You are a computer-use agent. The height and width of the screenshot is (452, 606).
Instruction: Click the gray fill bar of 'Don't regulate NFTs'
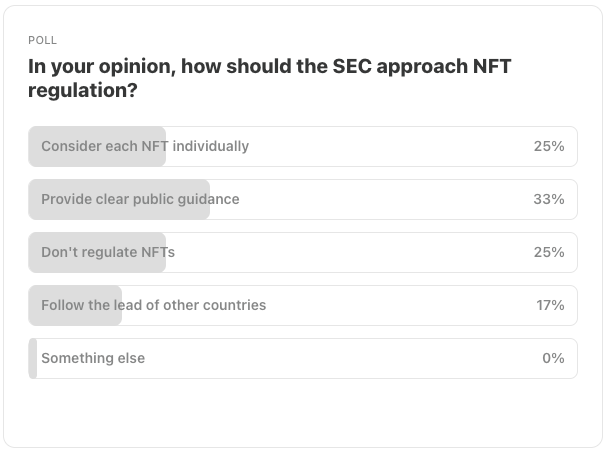point(97,252)
